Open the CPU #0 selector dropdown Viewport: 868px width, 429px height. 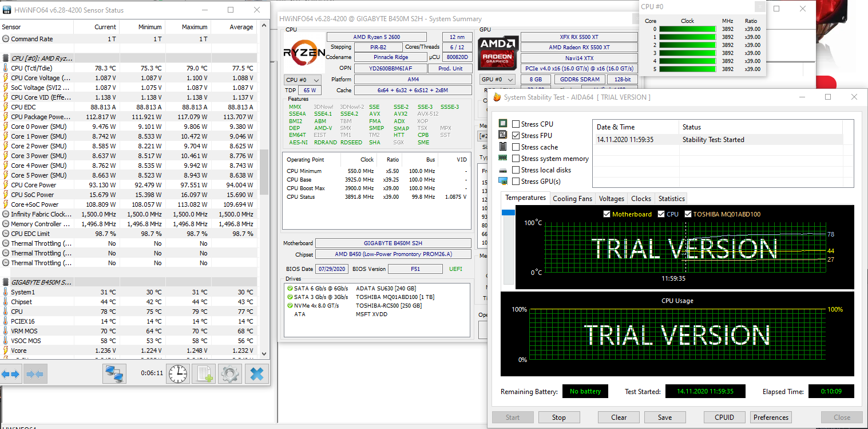[x=302, y=80]
